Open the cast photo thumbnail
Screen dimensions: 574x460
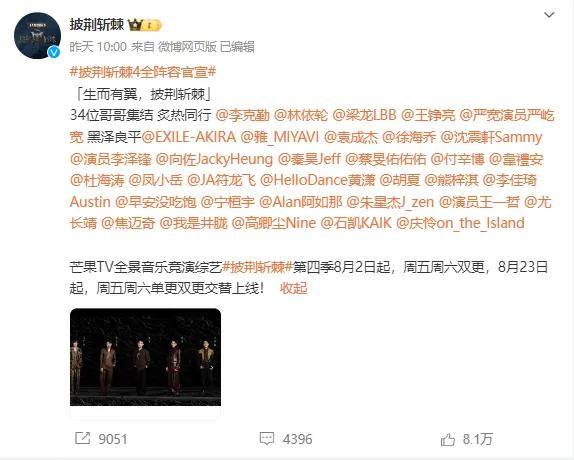click(145, 357)
